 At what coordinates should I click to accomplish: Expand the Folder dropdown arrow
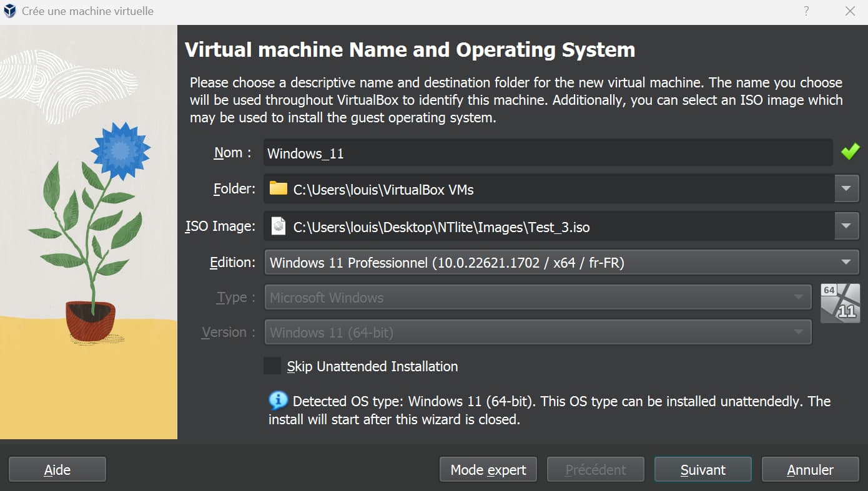point(847,188)
